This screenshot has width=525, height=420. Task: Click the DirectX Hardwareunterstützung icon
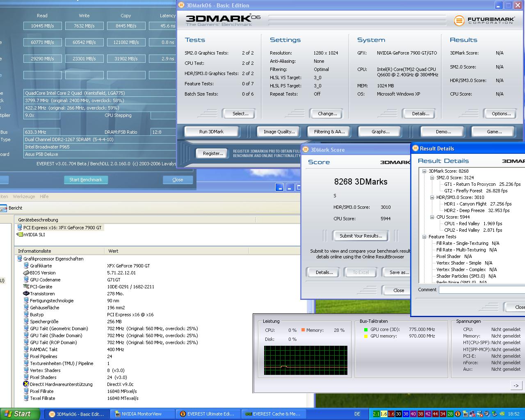(x=26, y=384)
